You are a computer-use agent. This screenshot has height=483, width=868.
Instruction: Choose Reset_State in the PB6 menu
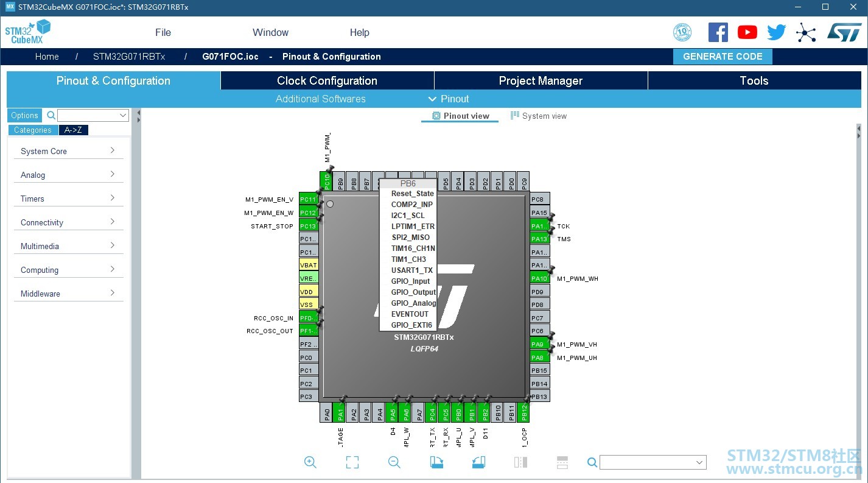pyautogui.click(x=408, y=193)
